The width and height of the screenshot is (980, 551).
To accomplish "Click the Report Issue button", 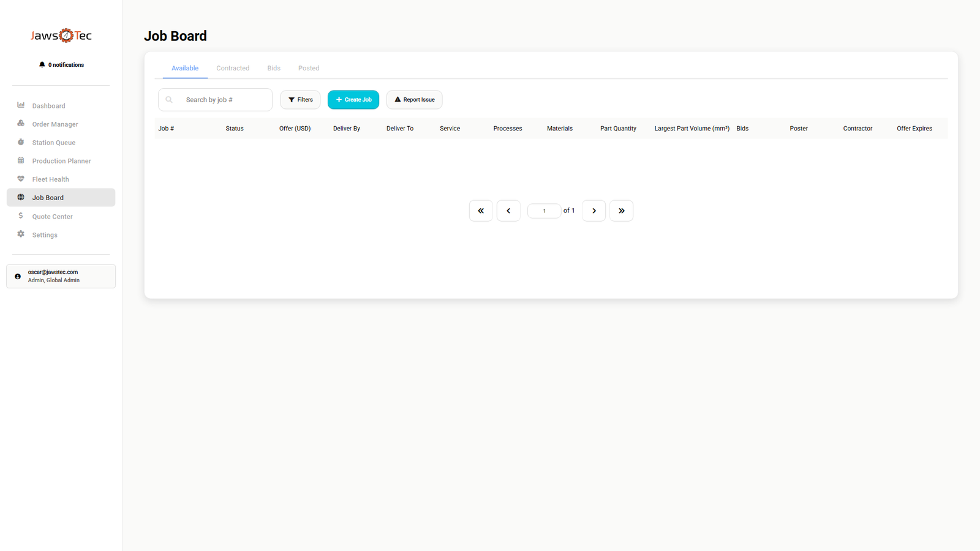I will click(414, 100).
